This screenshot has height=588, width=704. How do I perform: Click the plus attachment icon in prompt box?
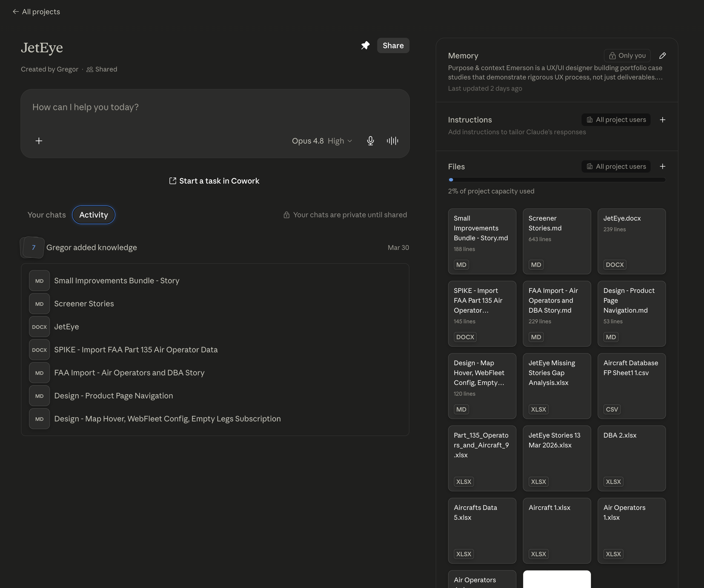click(x=39, y=141)
